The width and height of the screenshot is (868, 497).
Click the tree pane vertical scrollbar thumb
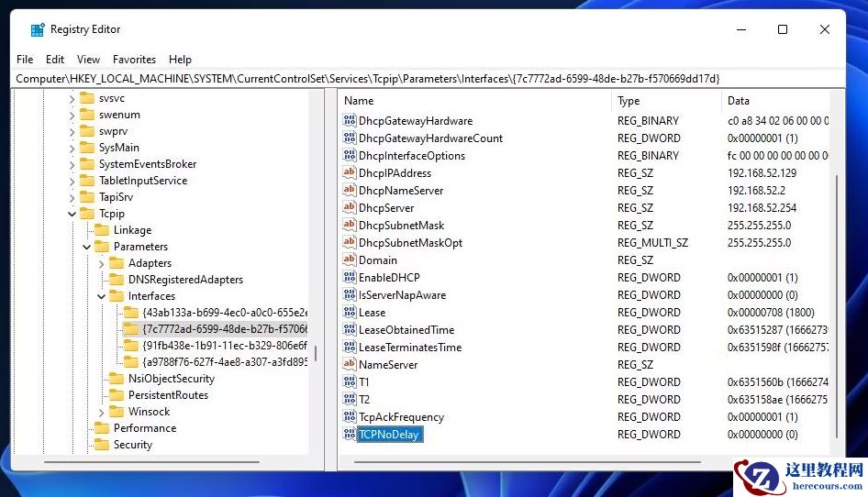pyautogui.click(x=316, y=353)
